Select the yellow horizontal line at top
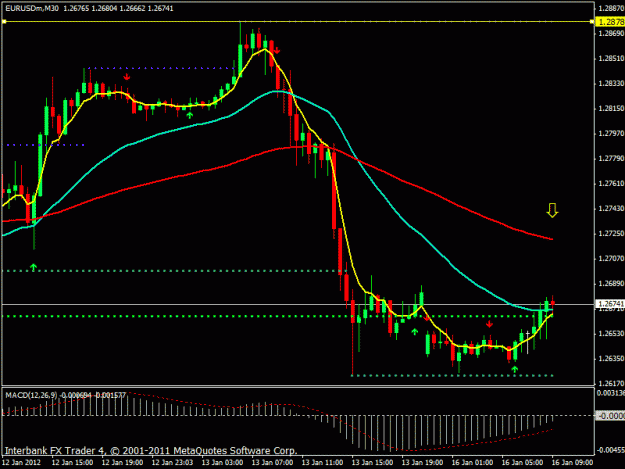The width and height of the screenshot is (625, 469). [298, 22]
